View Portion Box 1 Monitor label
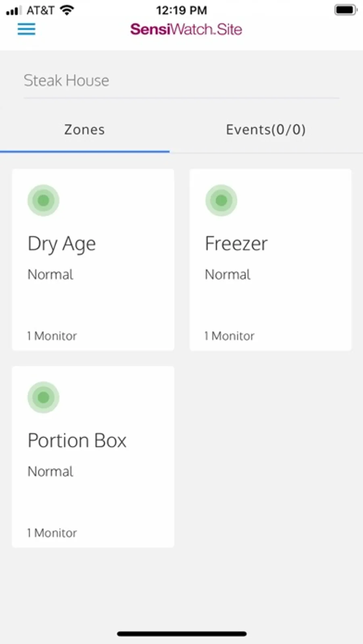This screenshot has height=644, width=363. click(x=52, y=533)
